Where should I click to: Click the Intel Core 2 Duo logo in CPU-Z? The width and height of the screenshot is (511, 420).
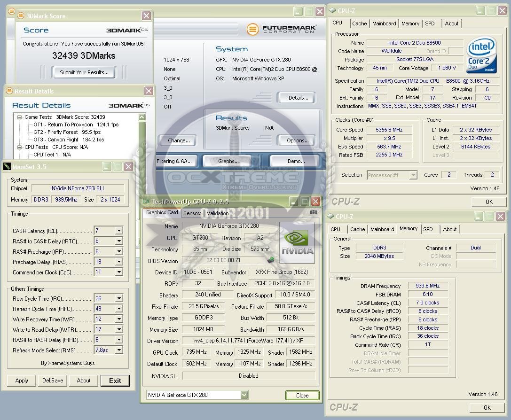click(482, 54)
